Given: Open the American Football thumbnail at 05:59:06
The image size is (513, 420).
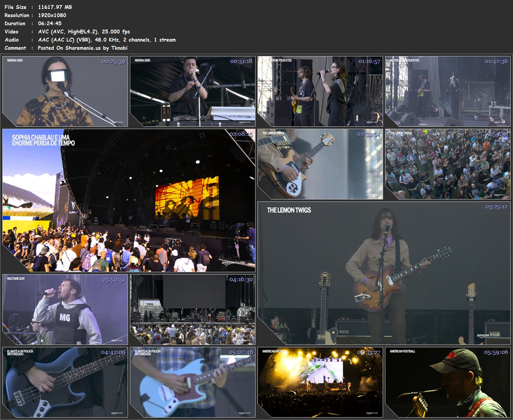Looking at the screenshot, I should click(x=448, y=382).
